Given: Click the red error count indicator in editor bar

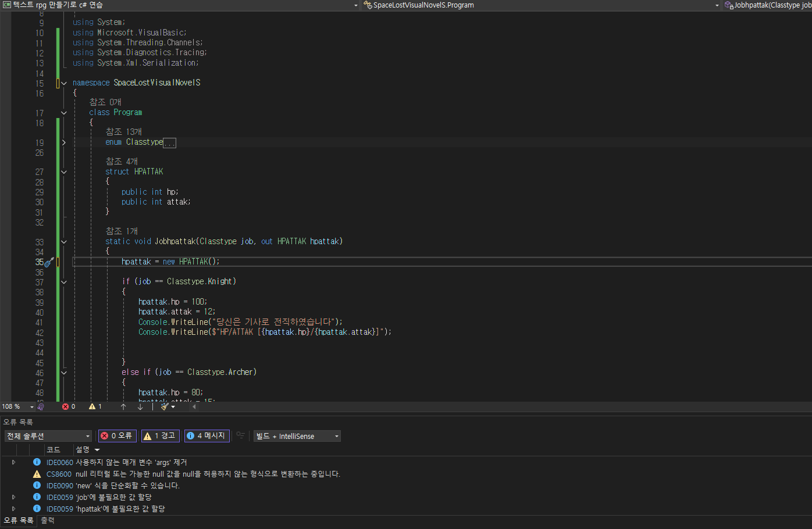Looking at the screenshot, I should [69, 406].
